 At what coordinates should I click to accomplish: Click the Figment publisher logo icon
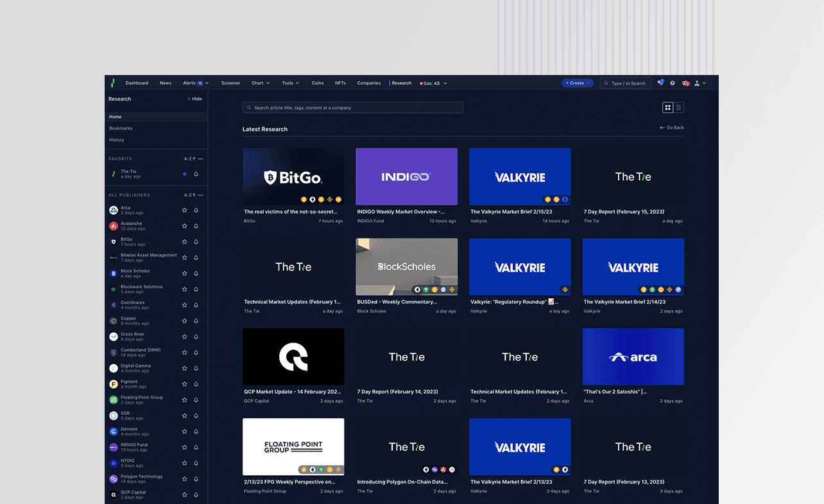pos(114,384)
